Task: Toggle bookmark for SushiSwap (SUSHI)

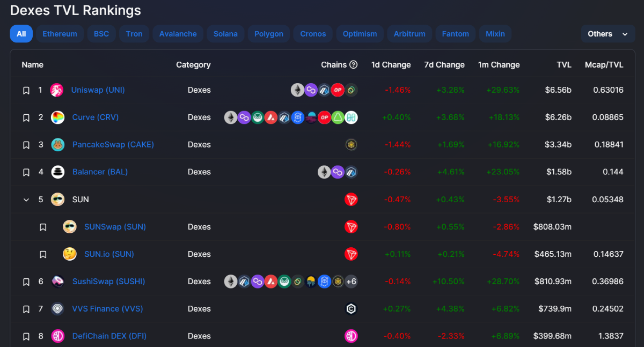Action: tap(26, 282)
